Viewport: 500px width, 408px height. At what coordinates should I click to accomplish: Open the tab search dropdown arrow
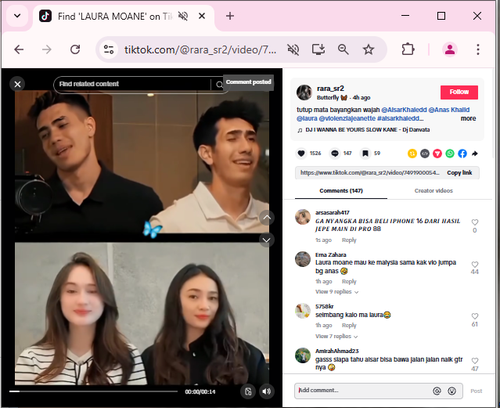(x=17, y=16)
